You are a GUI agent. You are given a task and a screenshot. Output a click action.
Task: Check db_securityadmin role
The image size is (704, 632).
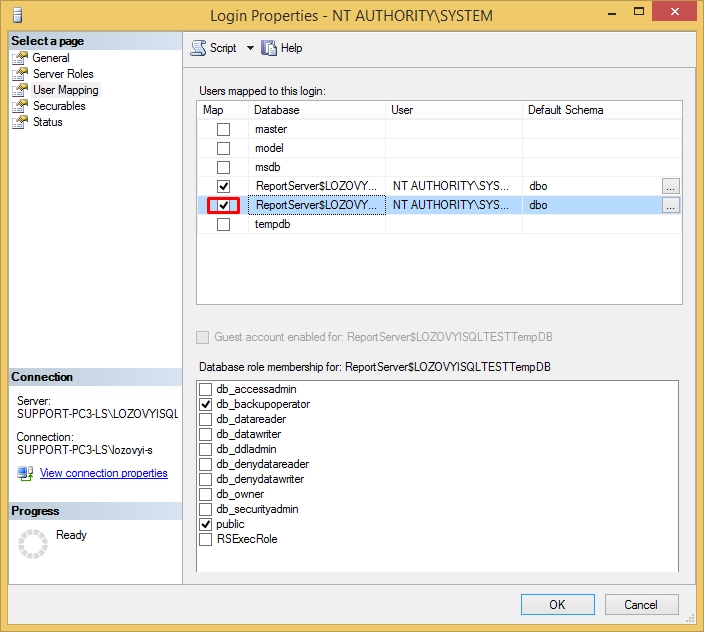pyautogui.click(x=206, y=509)
